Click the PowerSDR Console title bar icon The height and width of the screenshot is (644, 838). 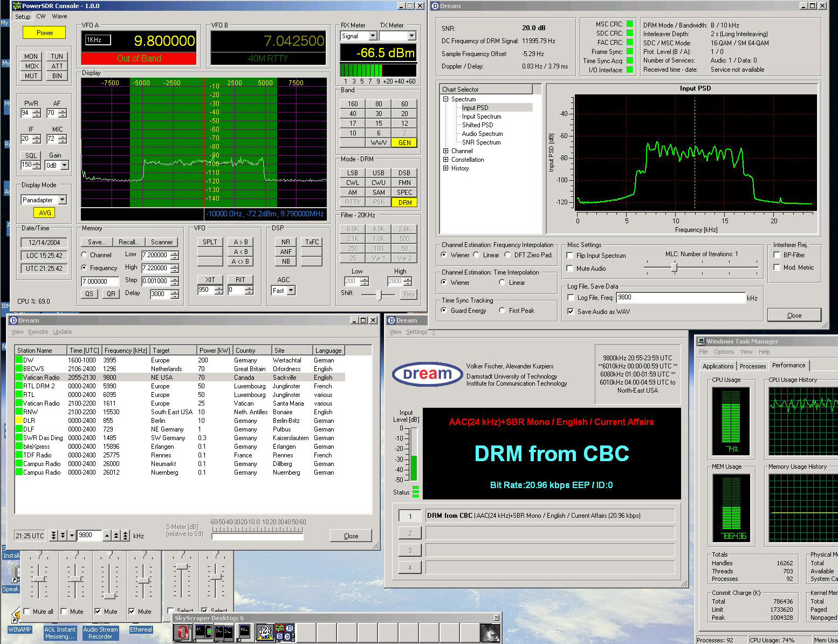click(17, 6)
